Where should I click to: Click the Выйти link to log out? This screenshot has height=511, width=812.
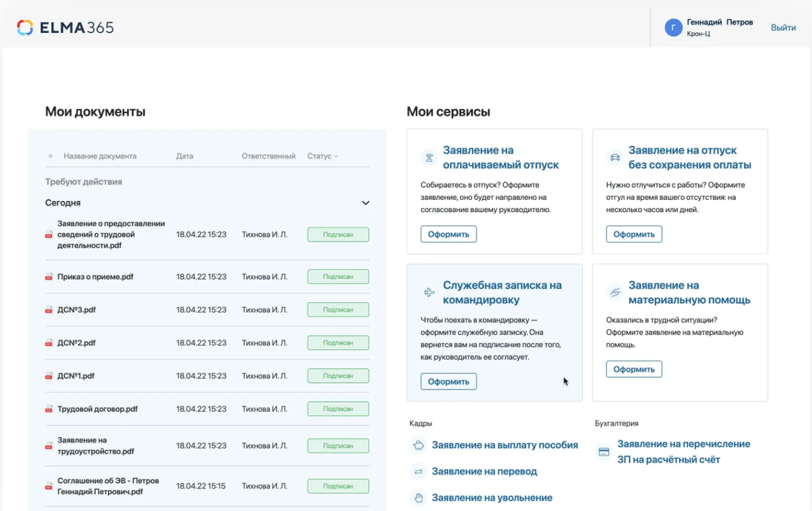click(x=783, y=27)
